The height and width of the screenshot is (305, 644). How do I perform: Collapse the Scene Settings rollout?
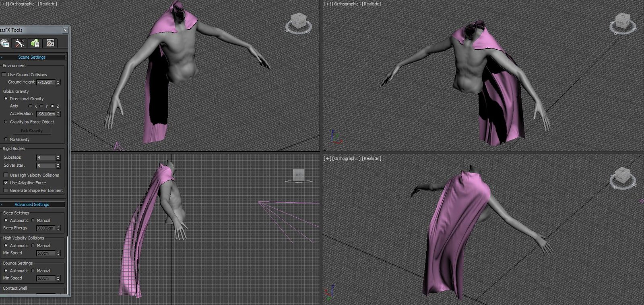[32, 57]
